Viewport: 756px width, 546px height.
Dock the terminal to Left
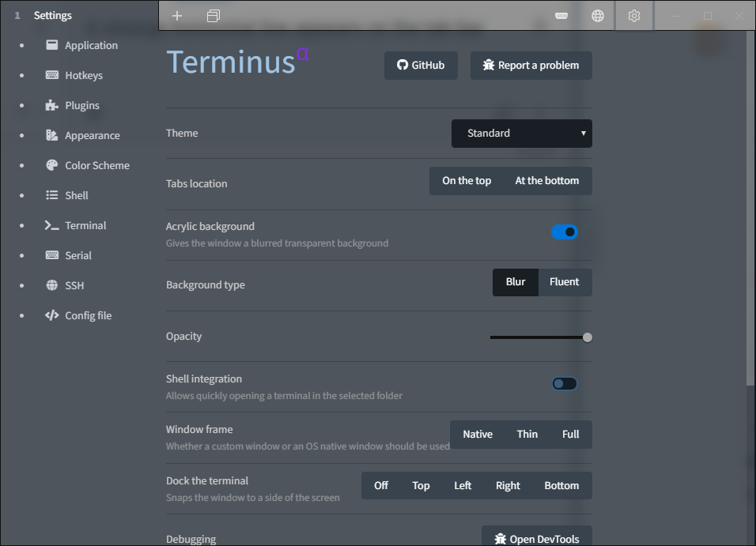pyautogui.click(x=463, y=486)
